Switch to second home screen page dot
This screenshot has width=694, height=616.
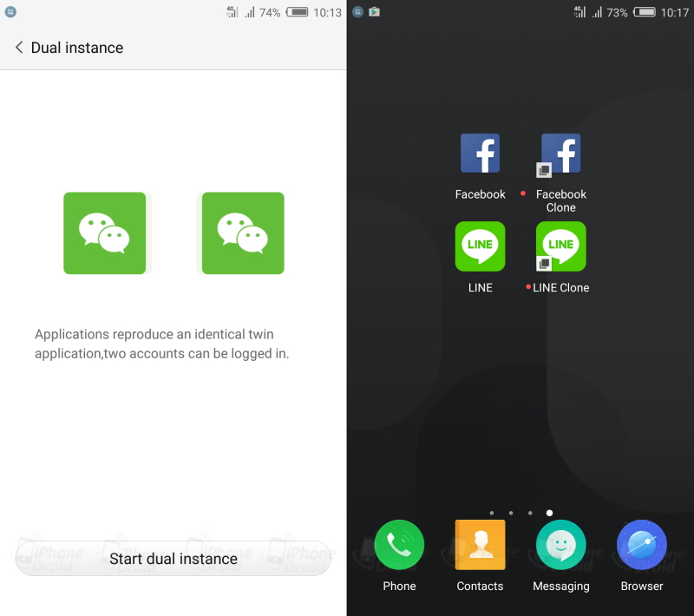pos(511,513)
